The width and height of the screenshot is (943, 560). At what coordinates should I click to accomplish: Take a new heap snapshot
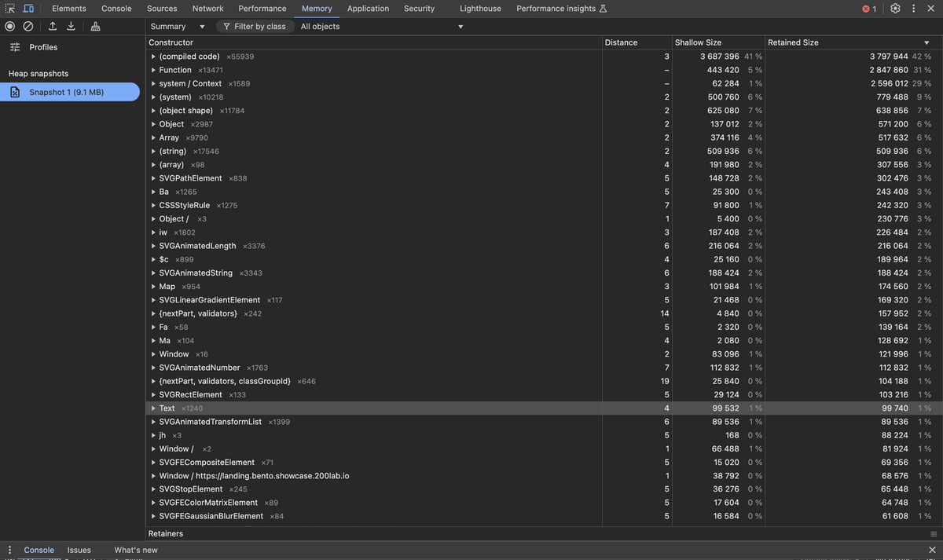[x=9, y=26]
